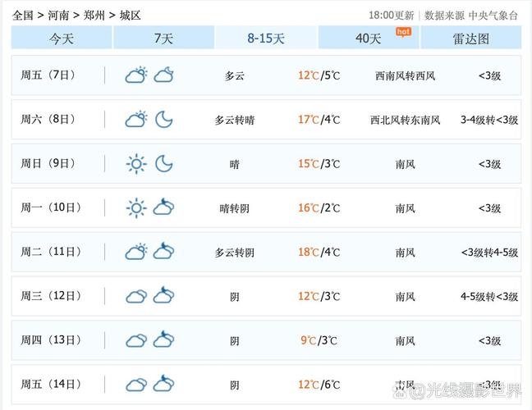Click the 西北风转东南风 wind direction
The height and width of the screenshot is (410, 532).
(x=405, y=120)
